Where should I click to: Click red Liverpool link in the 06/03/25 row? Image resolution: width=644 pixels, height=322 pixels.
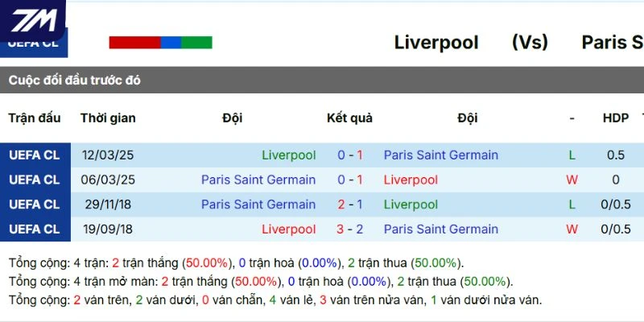click(411, 180)
